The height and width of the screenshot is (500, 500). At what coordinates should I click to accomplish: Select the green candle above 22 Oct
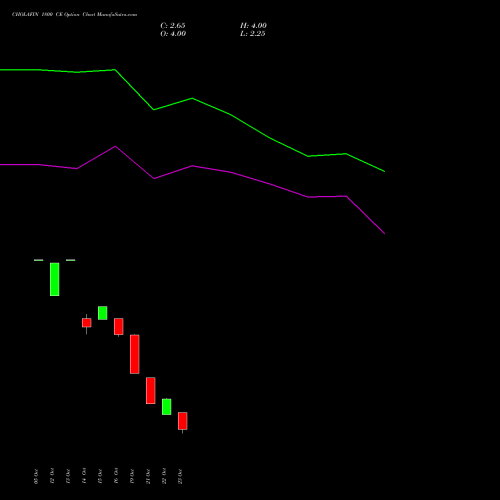(167, 407)
